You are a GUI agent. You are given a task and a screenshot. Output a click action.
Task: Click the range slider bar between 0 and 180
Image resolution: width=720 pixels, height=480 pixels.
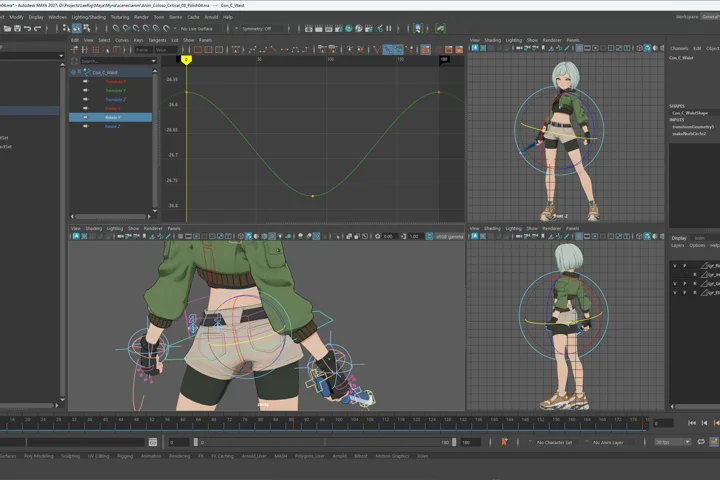coord(324,442)
